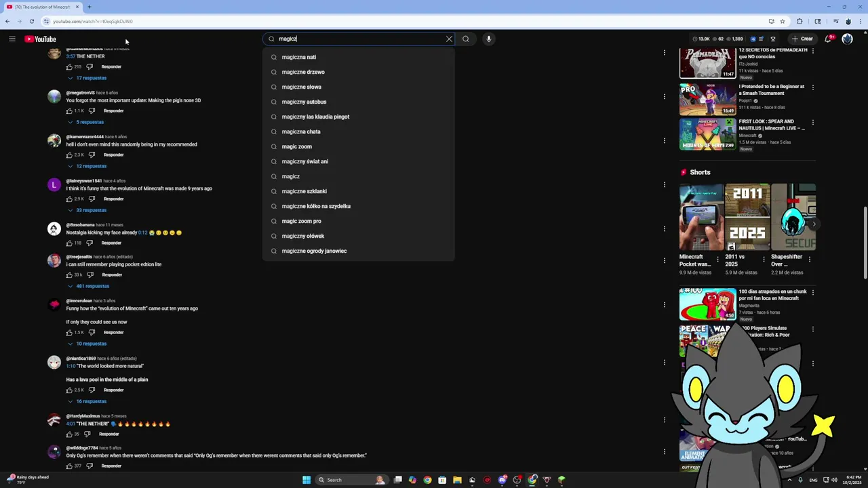The image size is (868, 488).
Task: Show next Shorts with the arrow
Action: tap(814, 224)
